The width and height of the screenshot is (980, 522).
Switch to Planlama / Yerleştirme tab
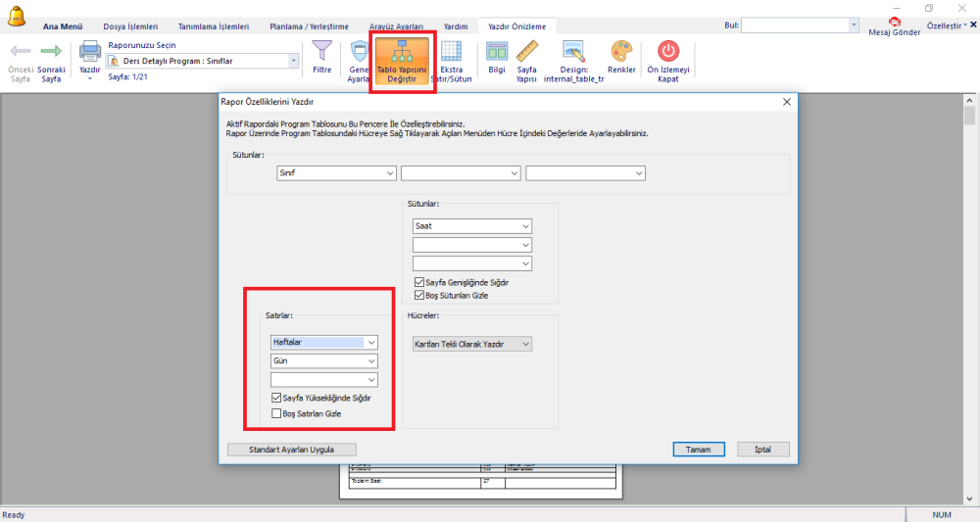tap(309, 26)
